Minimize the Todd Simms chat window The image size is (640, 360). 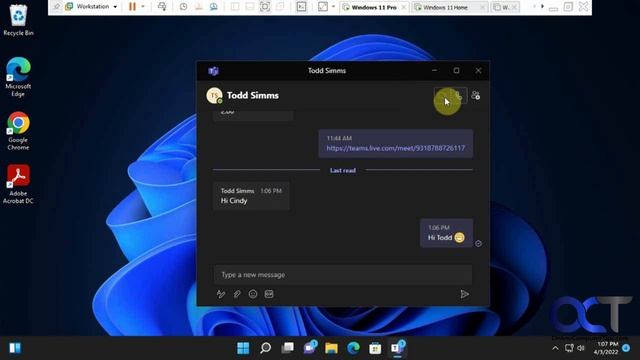pos(434,71)
